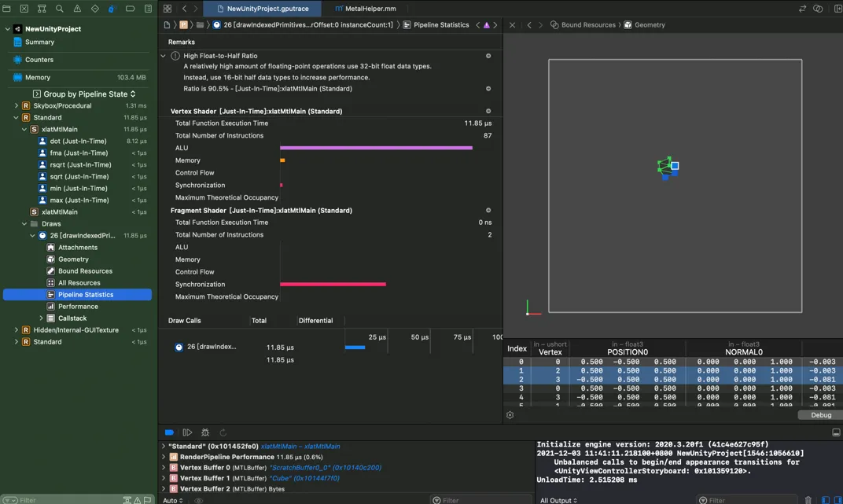Click the Total column header

(x=259, y=321)
